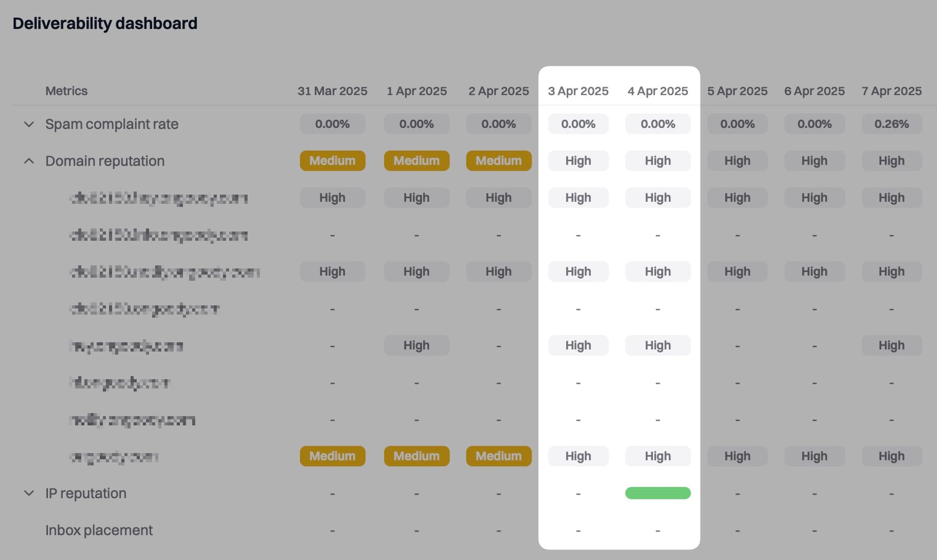The image size is (937, 560).
Task: Click Medium badge in last domain row, 1 Apr
Action: [416, 456]
